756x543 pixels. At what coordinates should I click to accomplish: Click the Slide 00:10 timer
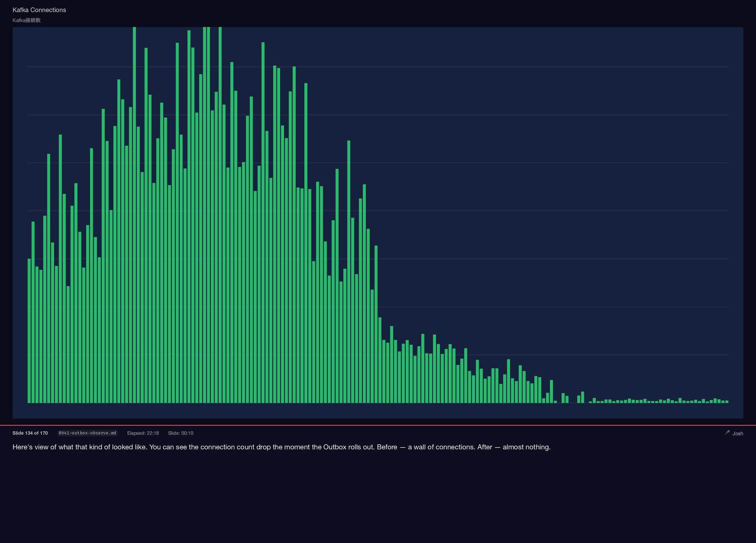(180, 433)
